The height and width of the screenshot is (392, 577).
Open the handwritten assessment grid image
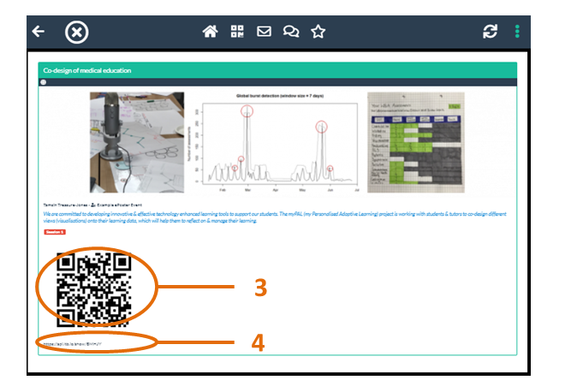pyautogui.click(x=416, y=142)
